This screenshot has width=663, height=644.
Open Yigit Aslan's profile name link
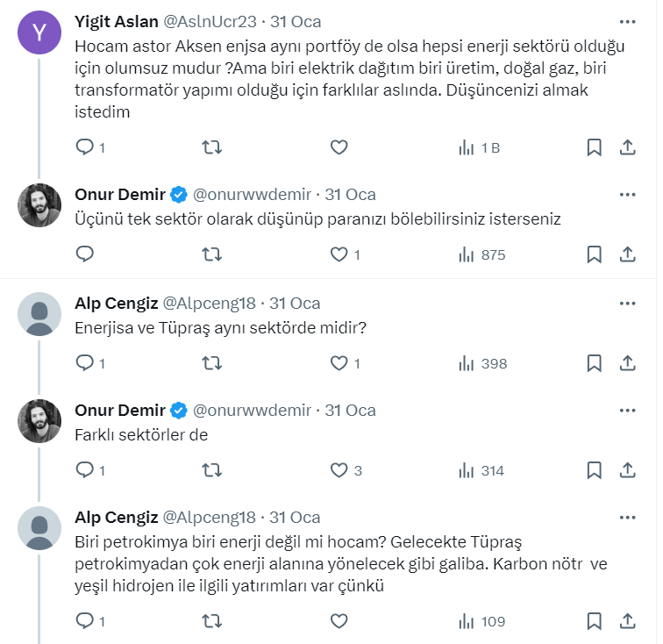[x=117, y=21]
